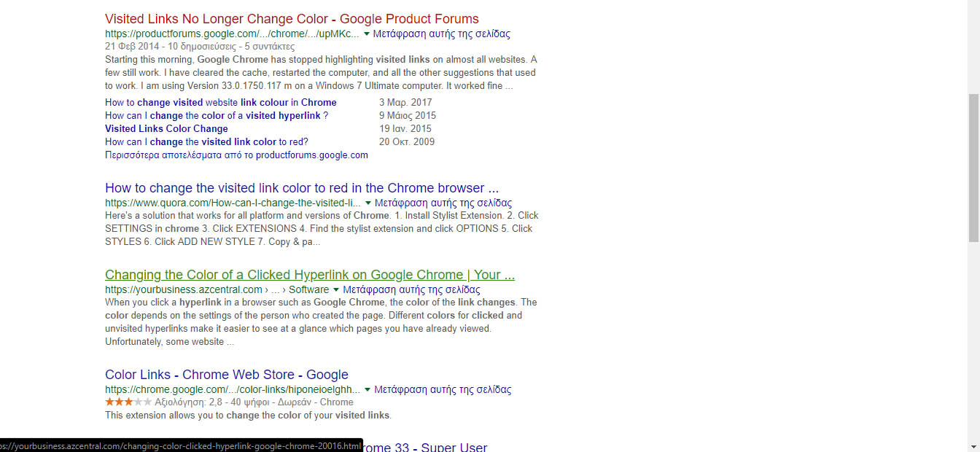Open "Visited Links No Longer Change Color" result
Image resolution: width=980 pixels, height=452 pixels.
291,18
